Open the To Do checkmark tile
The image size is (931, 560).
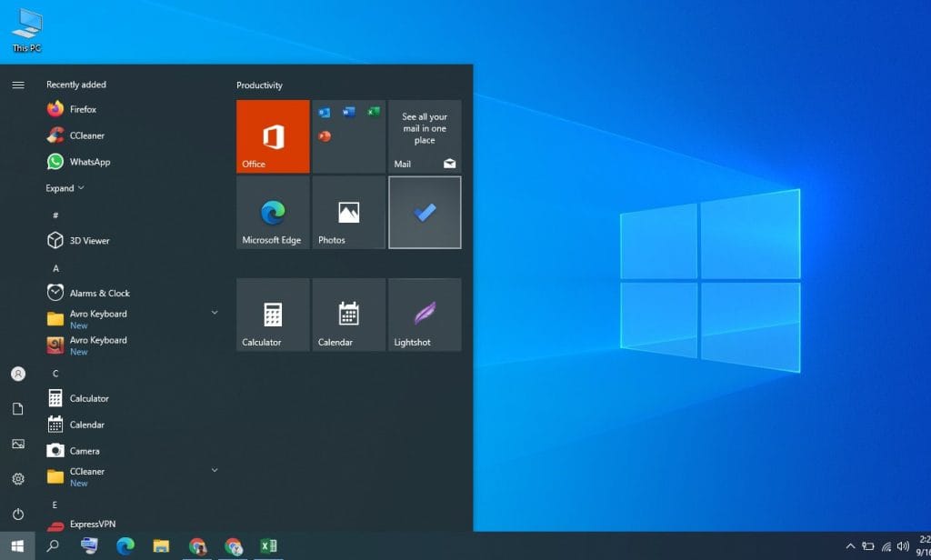tap(425, 212)
